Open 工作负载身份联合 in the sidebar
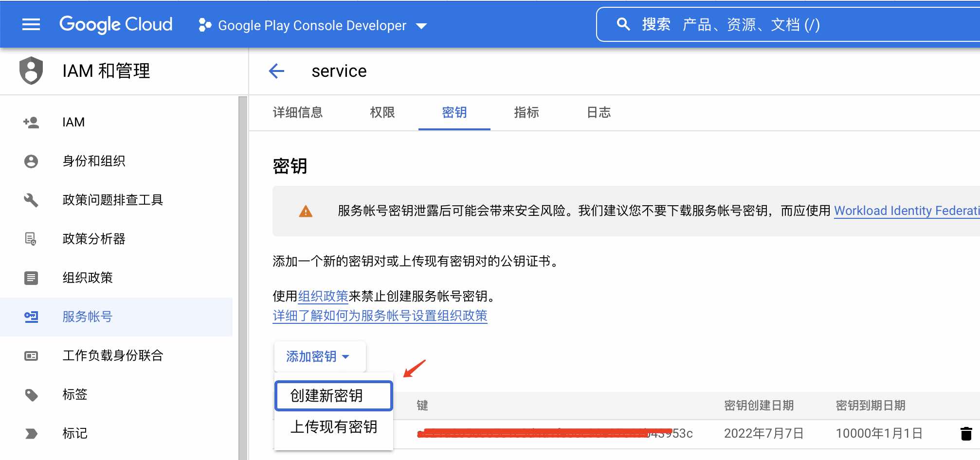Image resolution: width=980 pixels, height=460 pixels. click(116, 355)
